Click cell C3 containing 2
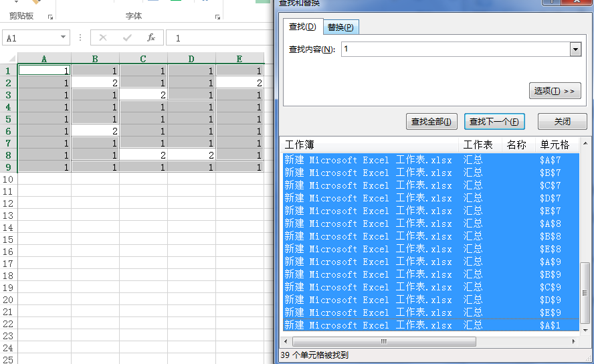The height and width of the screenshot is (364, 594). point(143,95)
